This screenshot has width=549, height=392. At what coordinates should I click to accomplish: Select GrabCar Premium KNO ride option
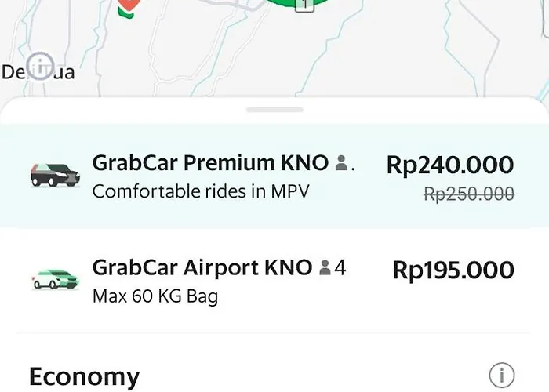[x=274, y=176]
